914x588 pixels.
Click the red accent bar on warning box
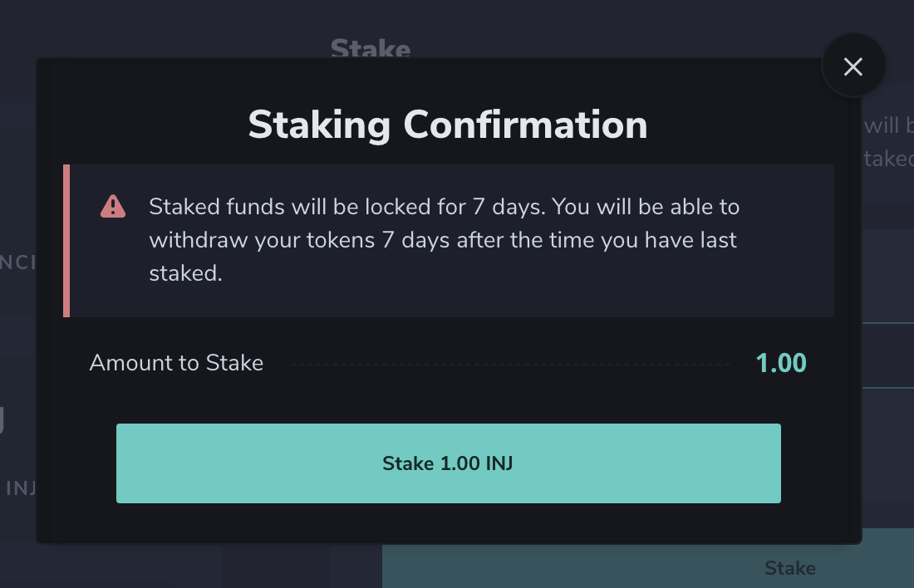(66, 240)
